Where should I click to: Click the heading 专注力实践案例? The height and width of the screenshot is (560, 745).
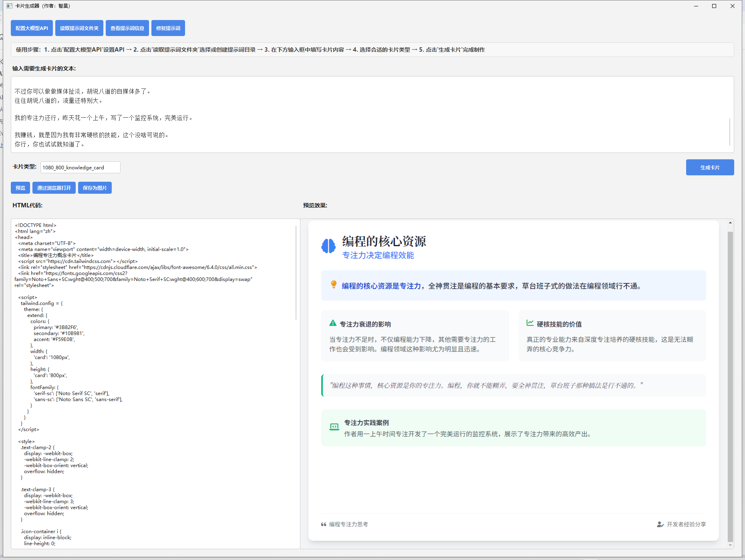coord(366,423)
